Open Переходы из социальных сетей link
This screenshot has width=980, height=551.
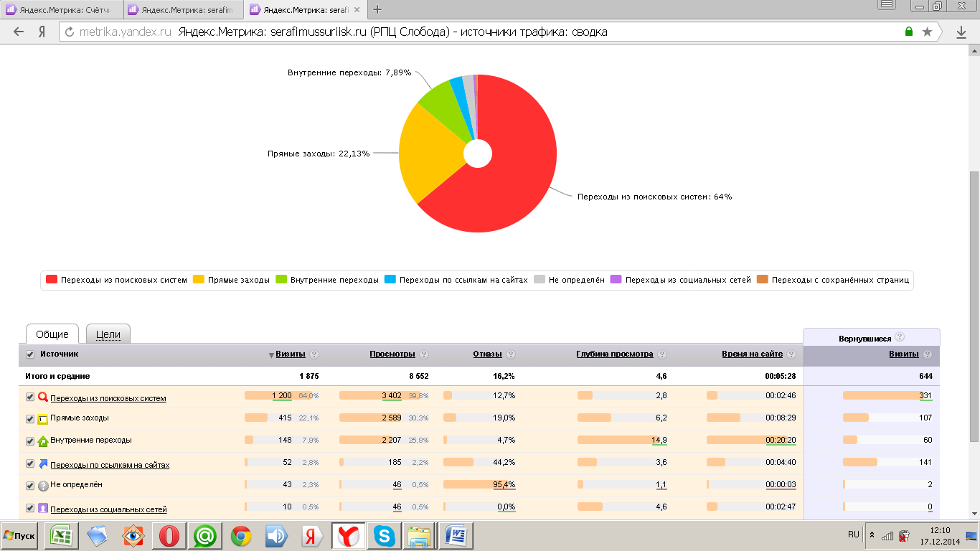[108, 509]
